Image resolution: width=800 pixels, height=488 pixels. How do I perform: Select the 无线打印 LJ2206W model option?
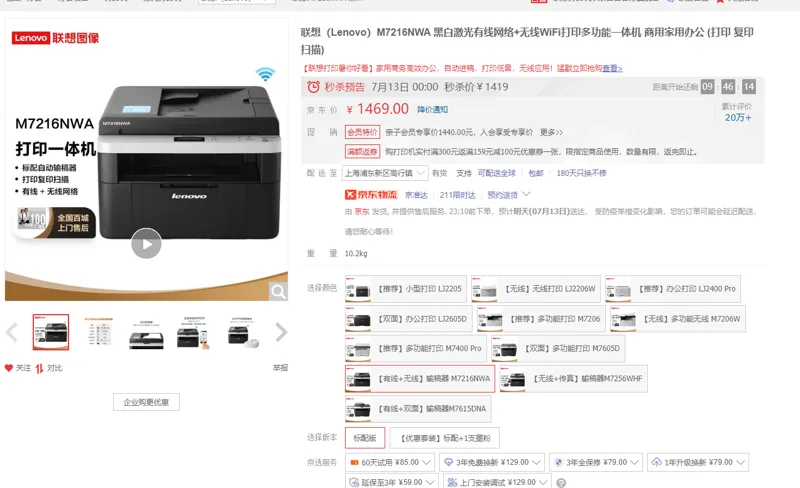[536, 289]
